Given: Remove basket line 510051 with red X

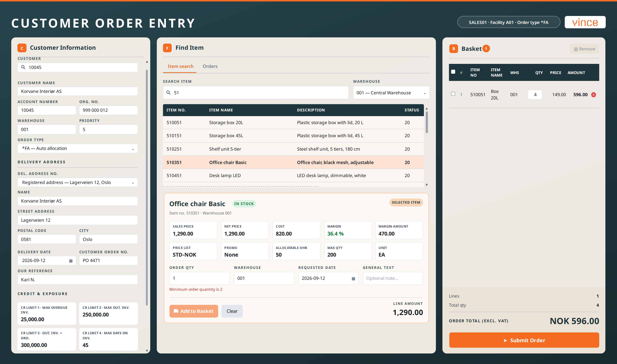Looking at the screenshot, I should tap(594, 95).
